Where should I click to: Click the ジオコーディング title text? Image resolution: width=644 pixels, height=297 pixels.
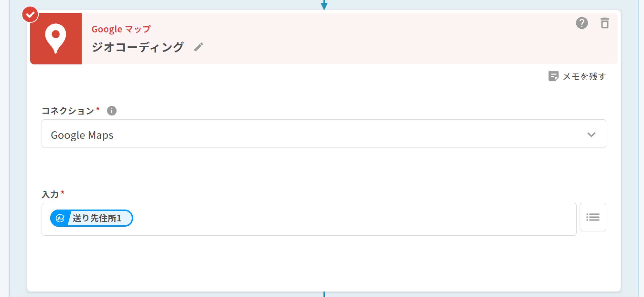tap(138, 47)
